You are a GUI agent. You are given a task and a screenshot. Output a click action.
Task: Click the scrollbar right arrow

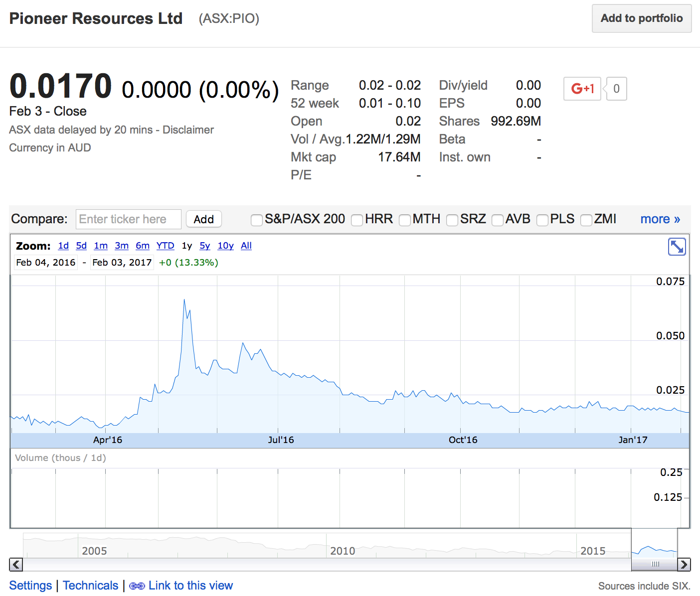tap(684, 565)
